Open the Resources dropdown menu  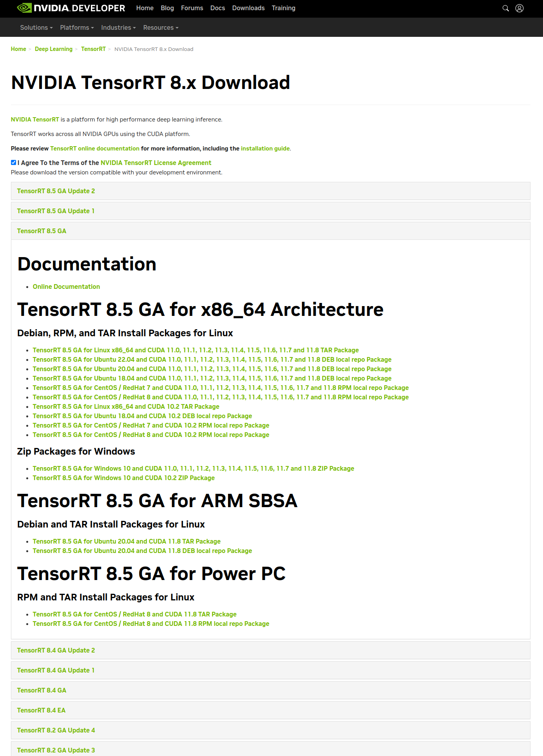(161, 27)
